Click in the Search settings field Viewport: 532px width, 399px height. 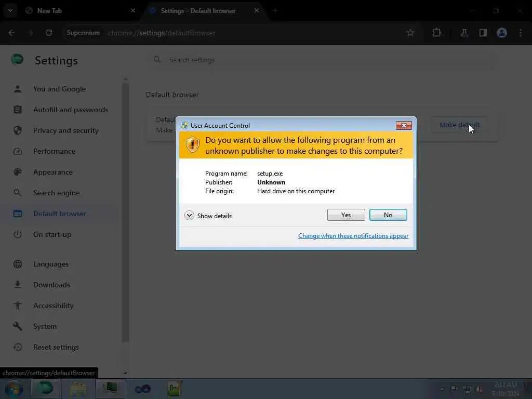point(322,60)
